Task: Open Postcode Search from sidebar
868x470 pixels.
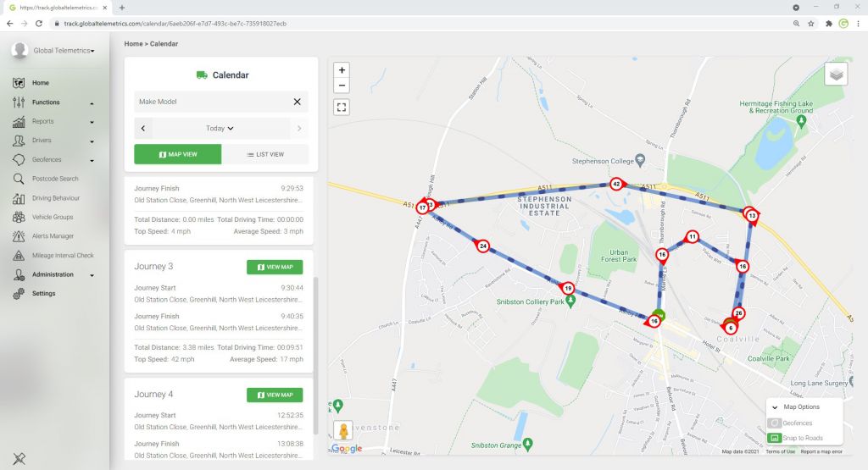Action: (54, 179)
